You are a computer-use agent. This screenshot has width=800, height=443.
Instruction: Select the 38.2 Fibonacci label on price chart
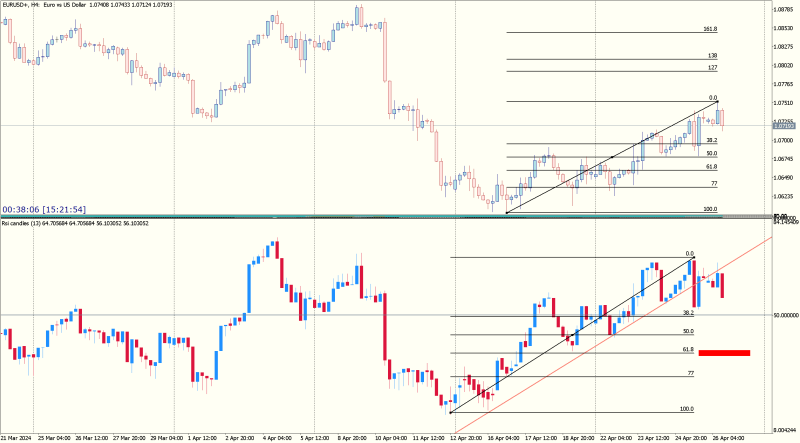coord(711,140)
